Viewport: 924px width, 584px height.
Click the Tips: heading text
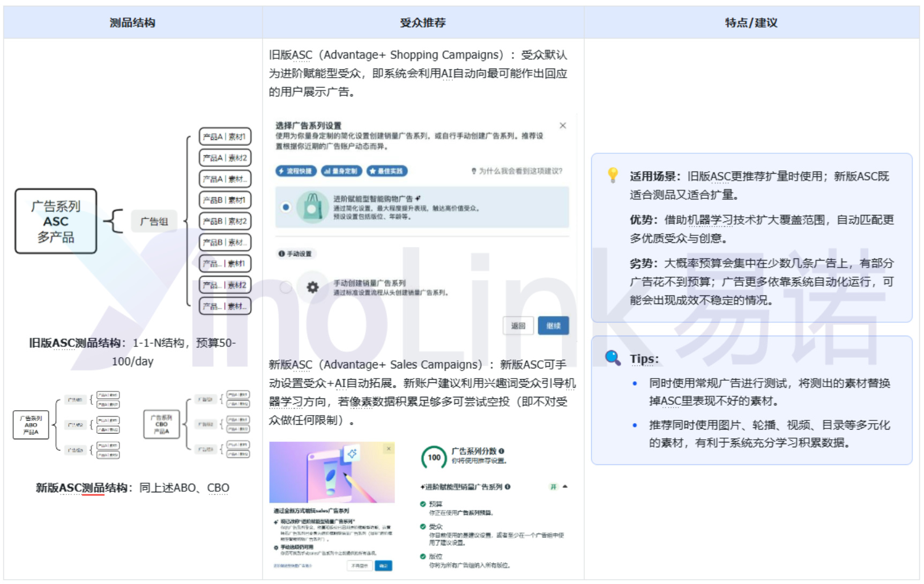(x=644, y=359)
